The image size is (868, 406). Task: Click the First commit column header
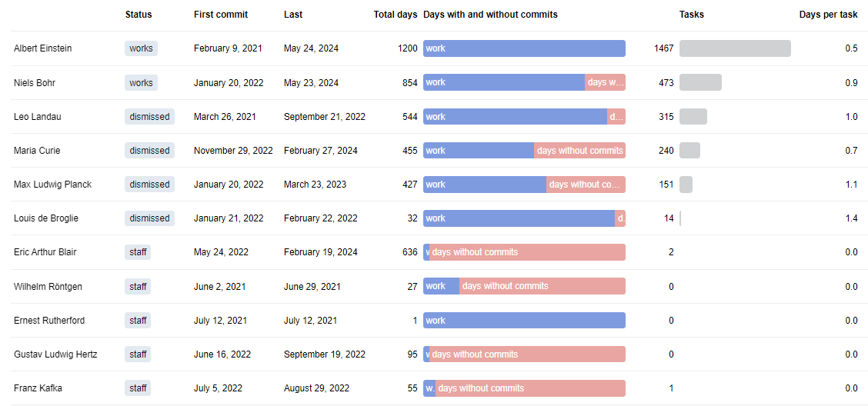click(220, 15)
